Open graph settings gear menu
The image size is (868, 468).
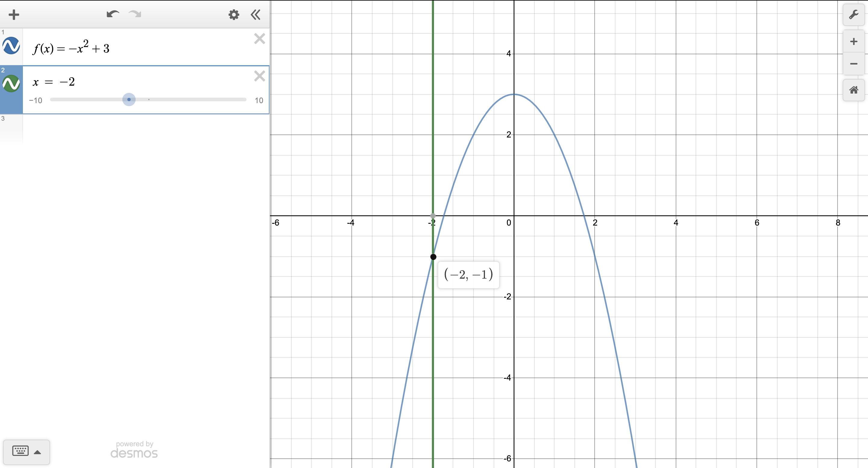coord(234,14)
